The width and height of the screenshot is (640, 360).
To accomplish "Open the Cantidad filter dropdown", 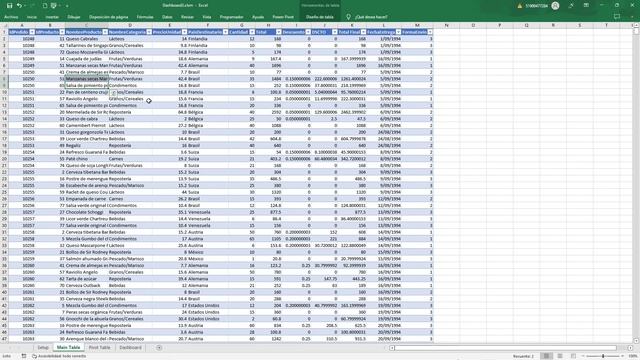I will (252, 32).
